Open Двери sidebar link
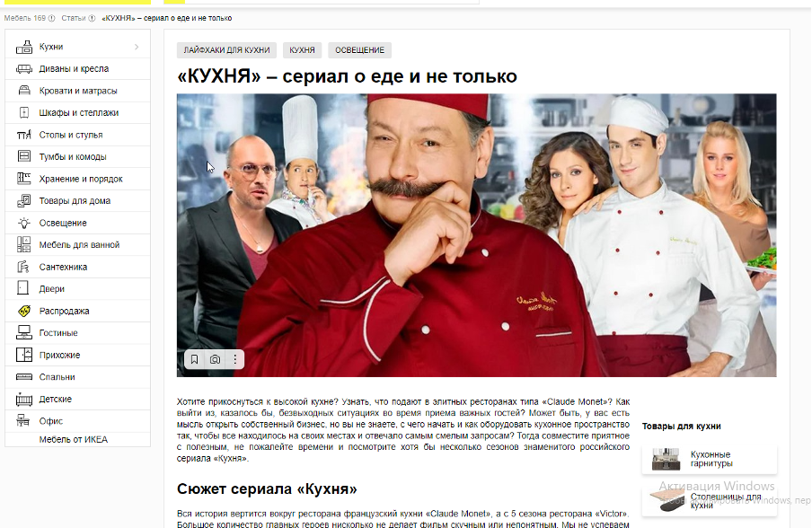Screen dimensions: 812x528 [x=77, y=289]
